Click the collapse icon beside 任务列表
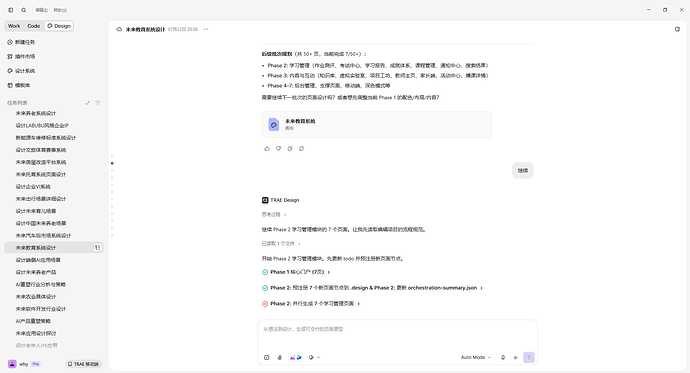Image resolution: width=690 pixels, height=373 pixels. tap(88, 103)
